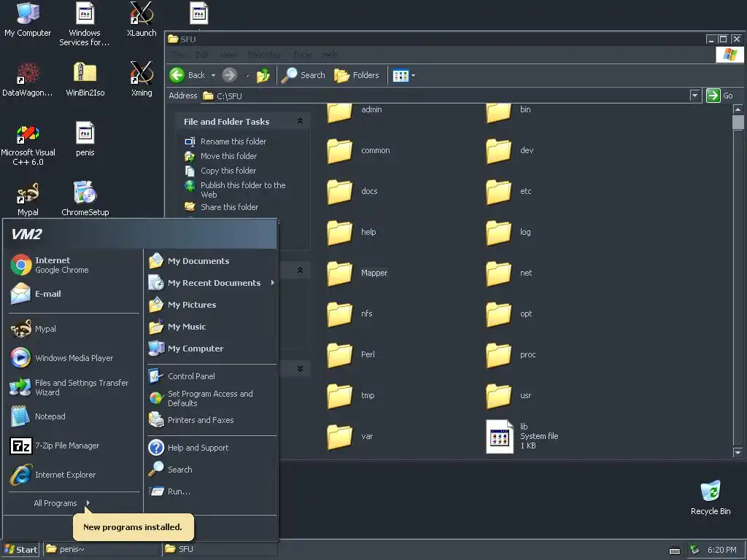747x560 pixels.
Task: Open Printers and Faxes
Action: tap(191, 420)
